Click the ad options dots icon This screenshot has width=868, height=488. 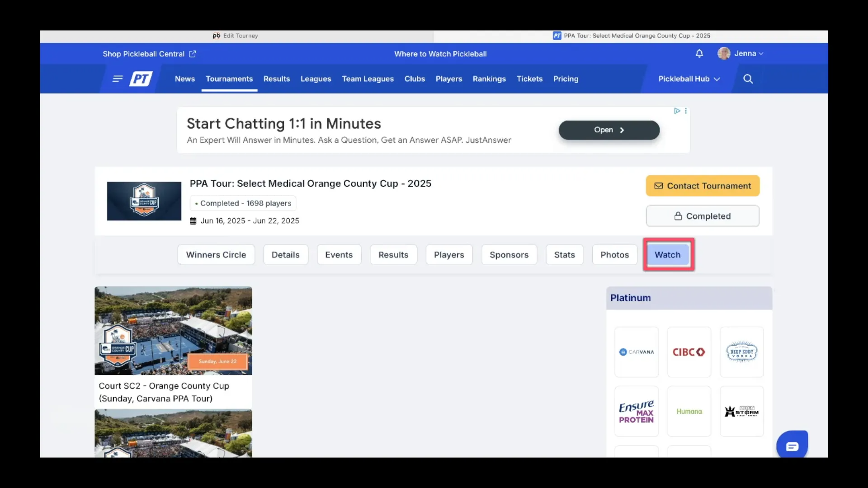click(x=686, y=111)
